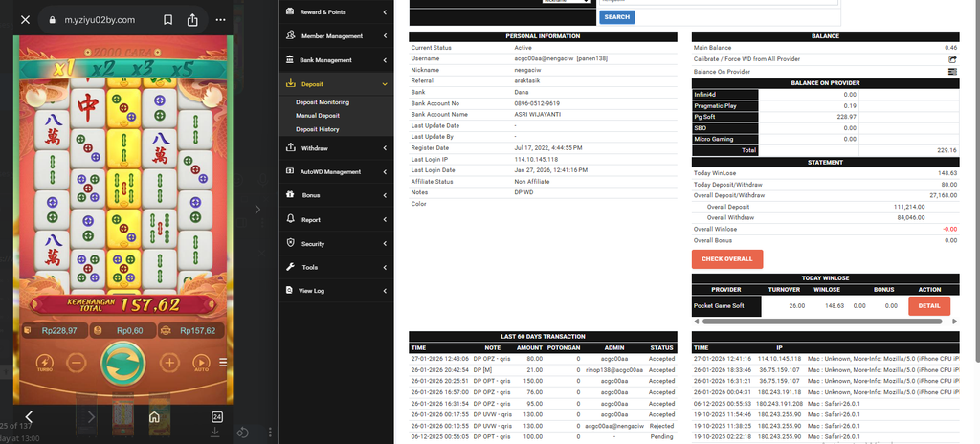Click provider total 229.16
Screen dimensions: 980x444
click(947, 150)
